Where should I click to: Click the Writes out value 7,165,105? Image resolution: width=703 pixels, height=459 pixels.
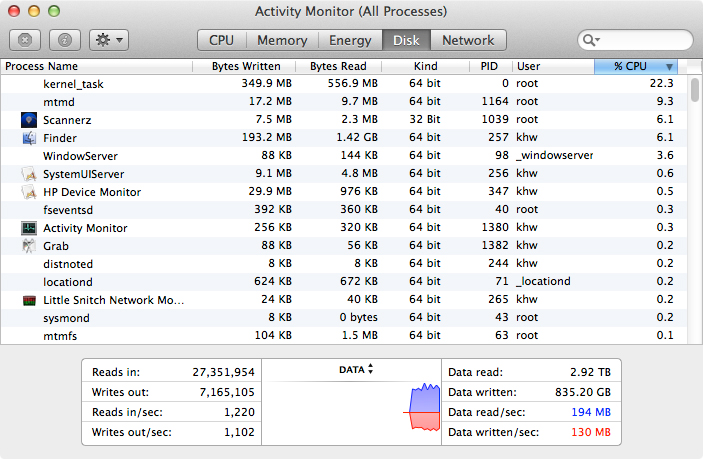(x=227, y=392)
